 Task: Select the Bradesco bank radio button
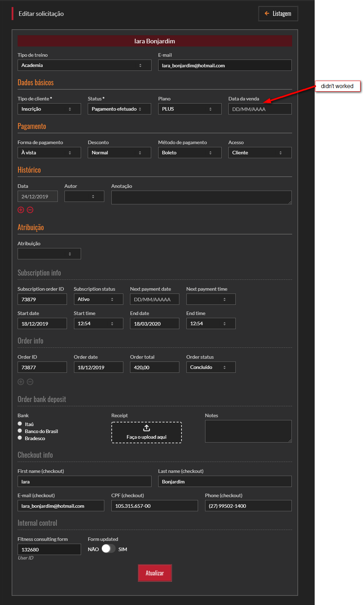click(x=20, y=438)
